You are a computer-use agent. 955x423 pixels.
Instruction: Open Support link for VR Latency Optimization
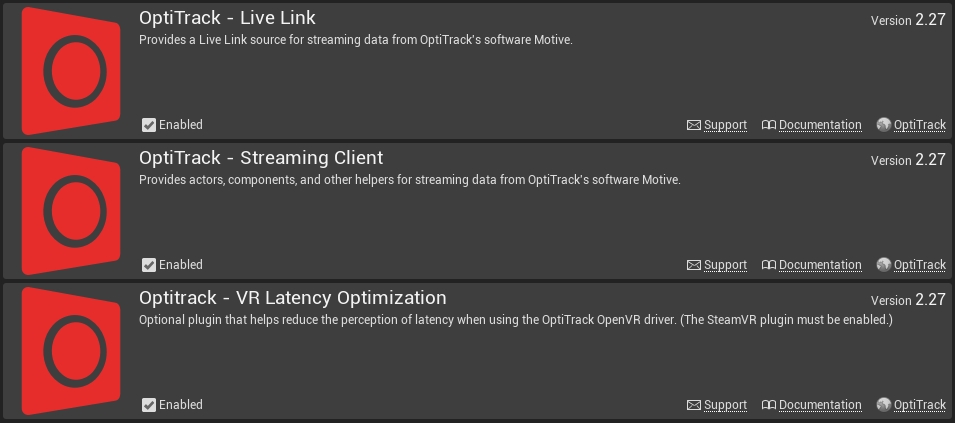[725, 405]
